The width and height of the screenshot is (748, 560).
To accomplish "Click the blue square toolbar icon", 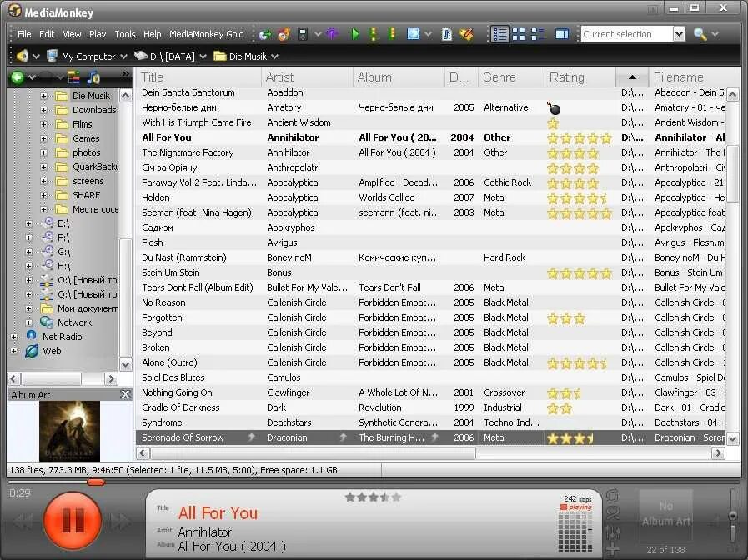I will (x=413, y=34).
